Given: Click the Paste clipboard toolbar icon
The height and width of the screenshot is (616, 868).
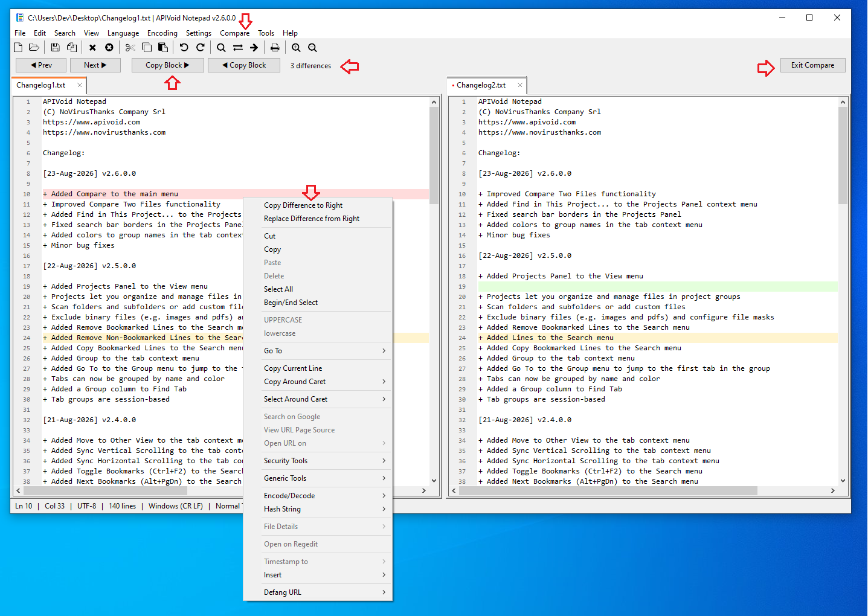Looking at the screenshot, I should click(163, 47).
